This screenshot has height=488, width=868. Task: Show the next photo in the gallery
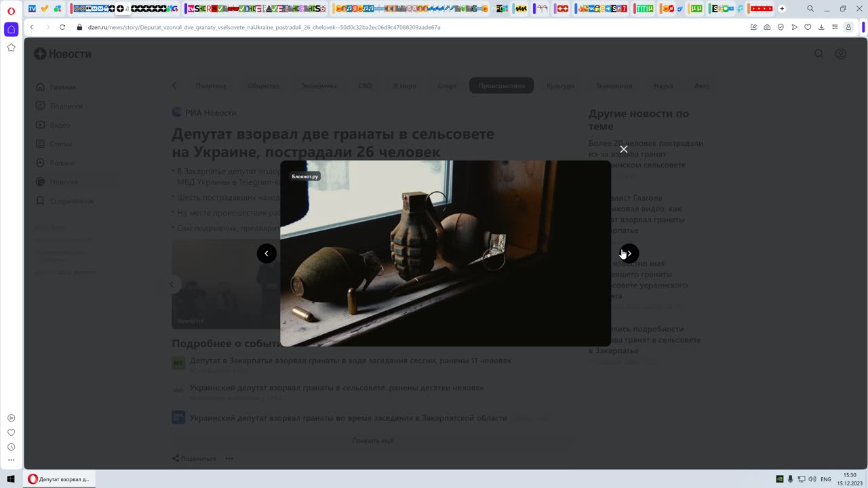click(629, 253)
